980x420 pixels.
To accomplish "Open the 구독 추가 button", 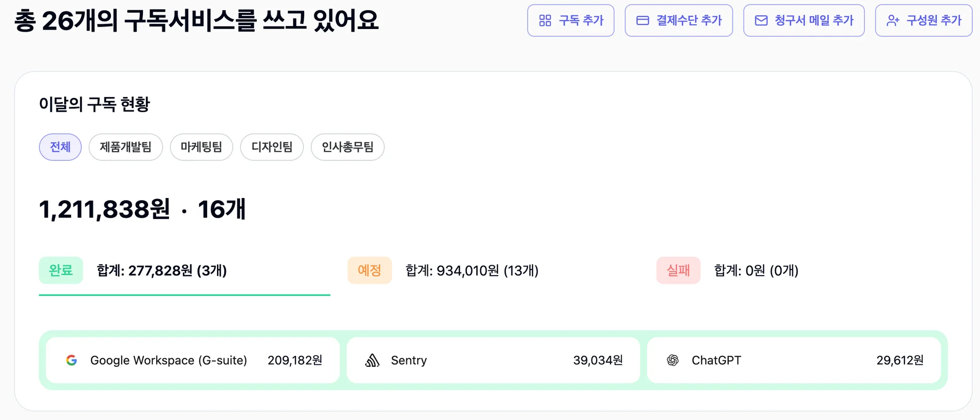I will coord(571,20).
